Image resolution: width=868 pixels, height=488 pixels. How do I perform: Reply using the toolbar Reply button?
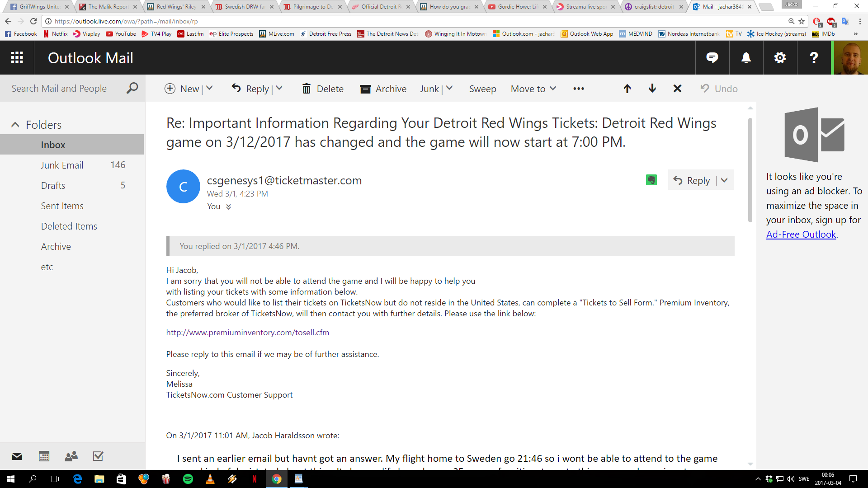pyautogui.click(x=250, y=89)
